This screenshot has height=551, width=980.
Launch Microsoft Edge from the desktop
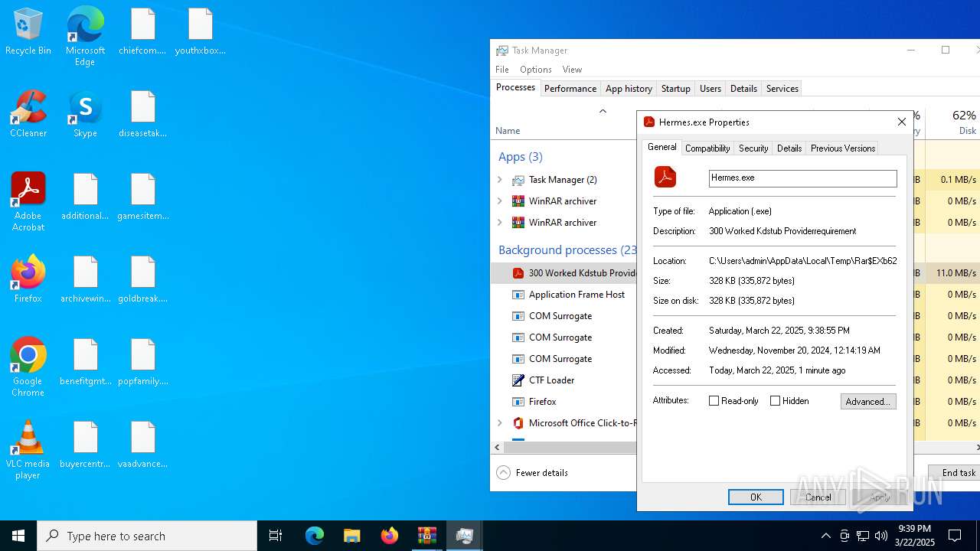point(85,37)
